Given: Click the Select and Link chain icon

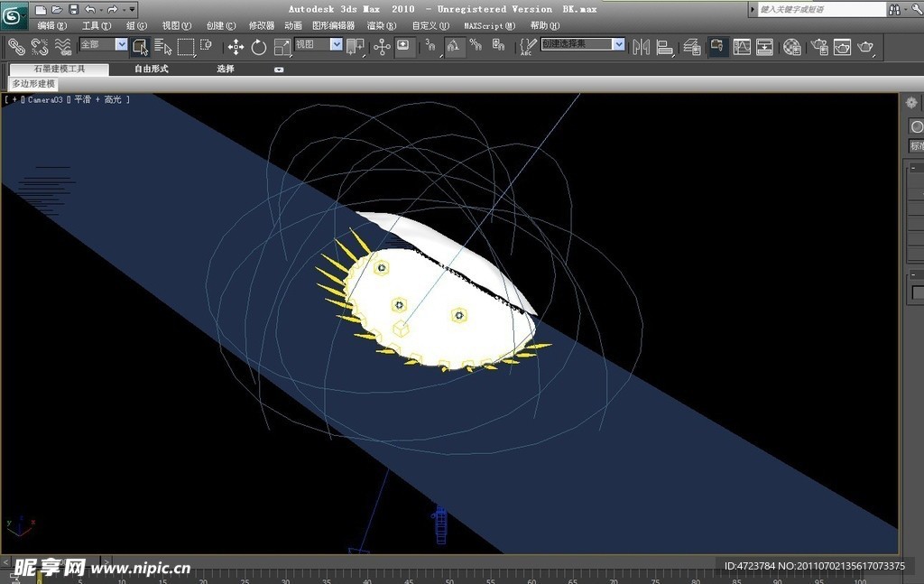Looking at the screenshot, I should coord(16,47).
